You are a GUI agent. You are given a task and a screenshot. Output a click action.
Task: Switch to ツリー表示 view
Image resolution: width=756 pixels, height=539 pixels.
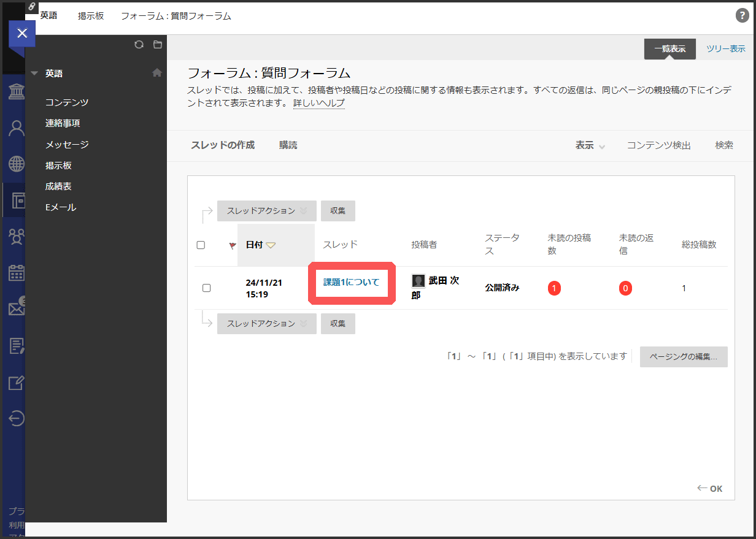(x=726, y=48)
